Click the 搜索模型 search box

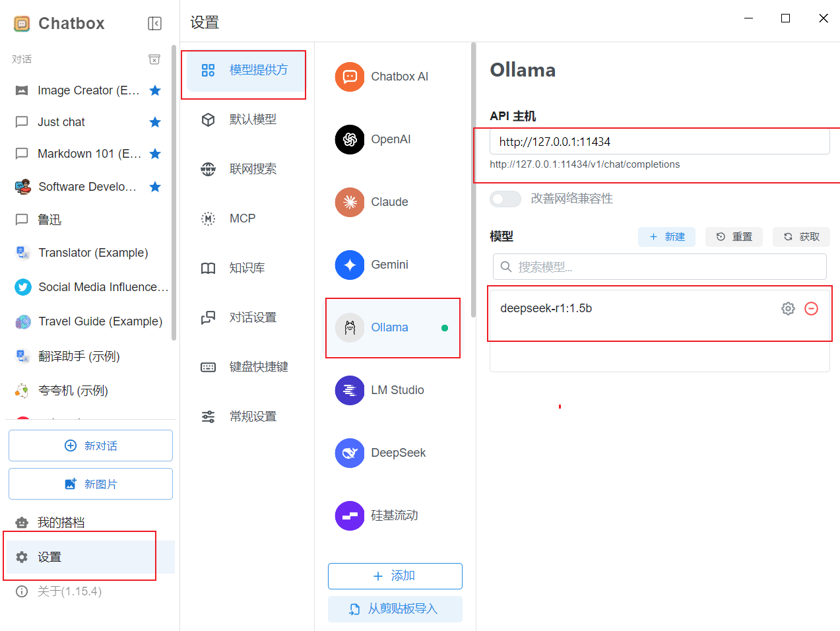point(660,267)
